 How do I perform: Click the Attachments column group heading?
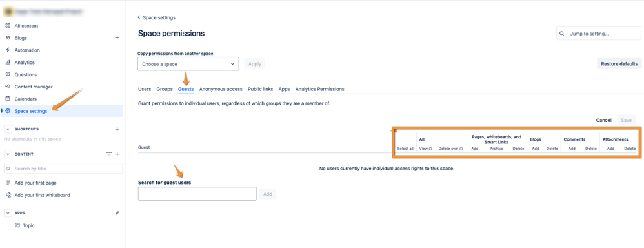(615, 139)
